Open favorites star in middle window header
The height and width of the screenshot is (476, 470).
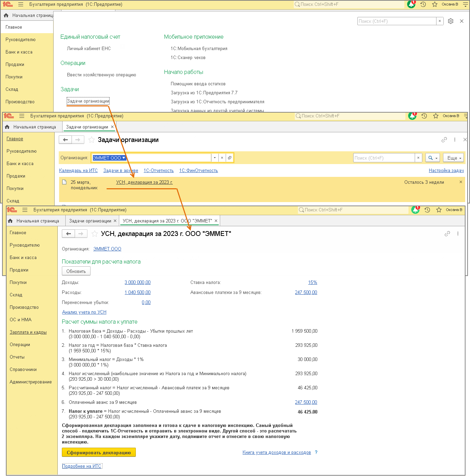[x=436, y=116]
